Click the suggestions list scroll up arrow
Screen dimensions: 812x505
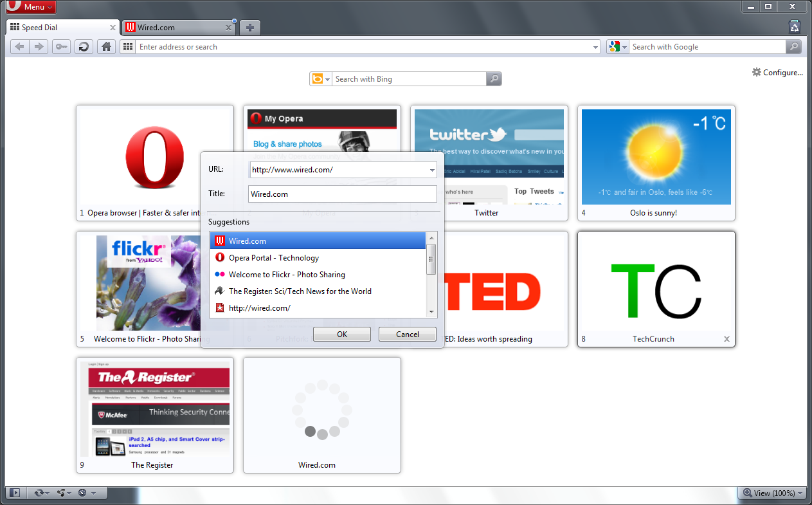pyautogui.click(x=431, y=237)
